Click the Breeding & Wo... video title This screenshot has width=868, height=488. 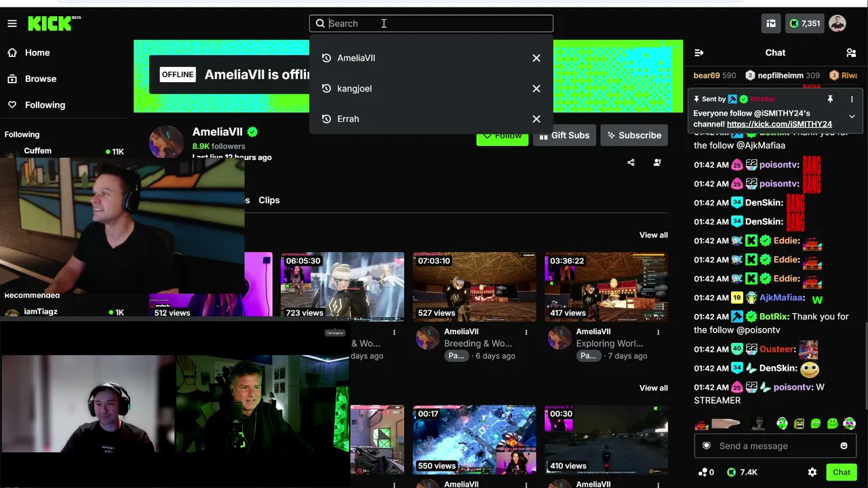(x=478, y=344)
